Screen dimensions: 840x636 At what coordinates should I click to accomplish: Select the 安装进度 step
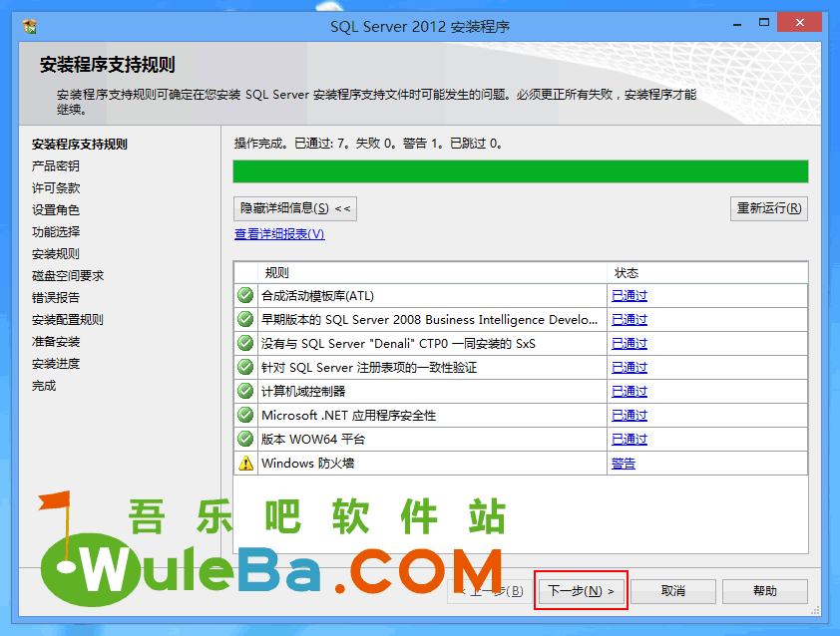[x=56, y=364]
